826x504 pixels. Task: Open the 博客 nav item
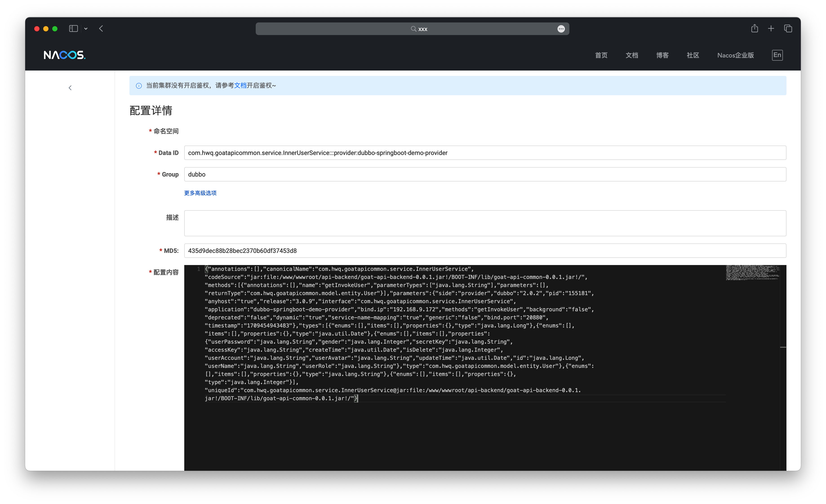(x=662, y=55)
